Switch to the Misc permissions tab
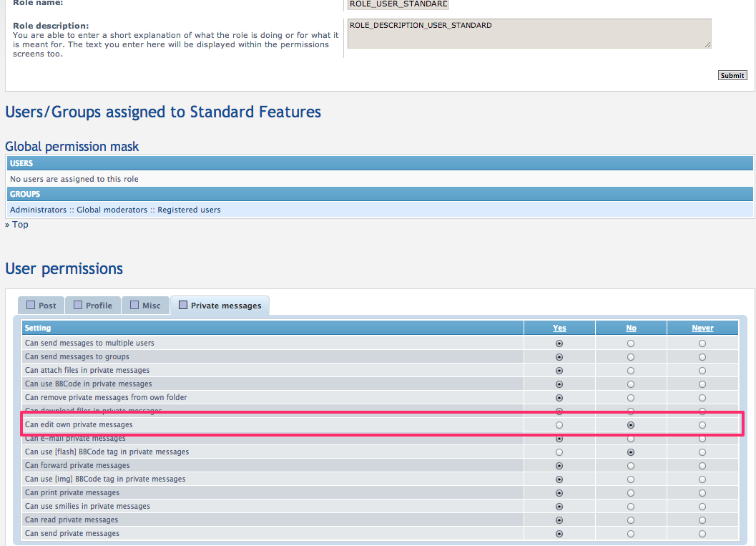 tap(146, 306)
